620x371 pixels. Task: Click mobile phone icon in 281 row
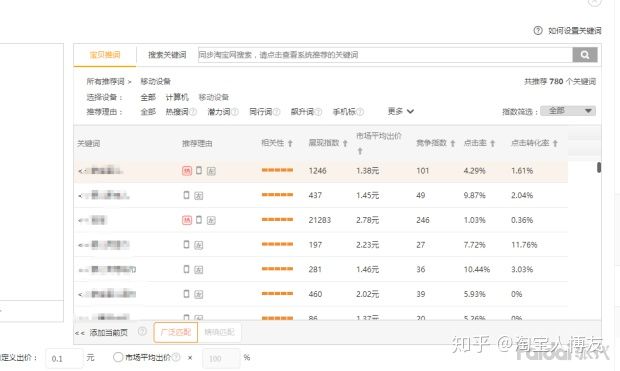(186, 269)
